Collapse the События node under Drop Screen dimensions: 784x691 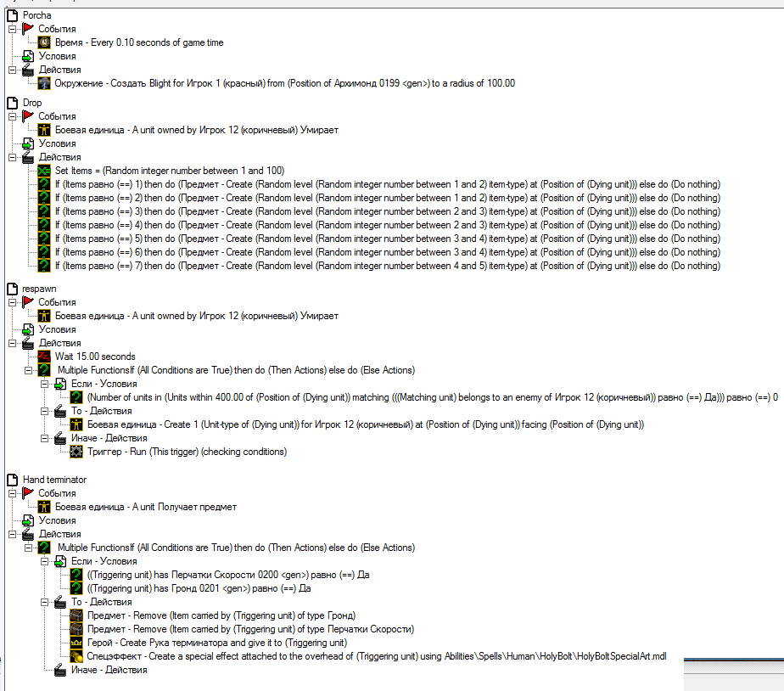[x=13, y=116]
